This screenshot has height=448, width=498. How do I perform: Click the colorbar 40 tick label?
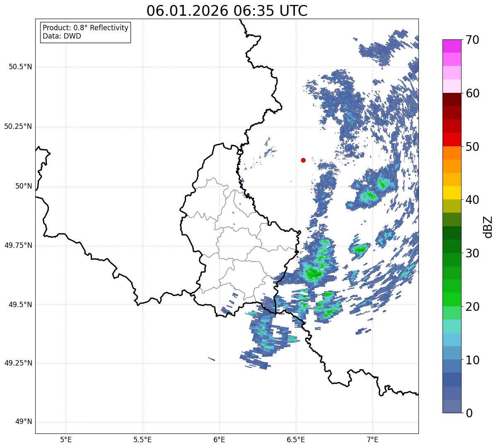[472, 200]
